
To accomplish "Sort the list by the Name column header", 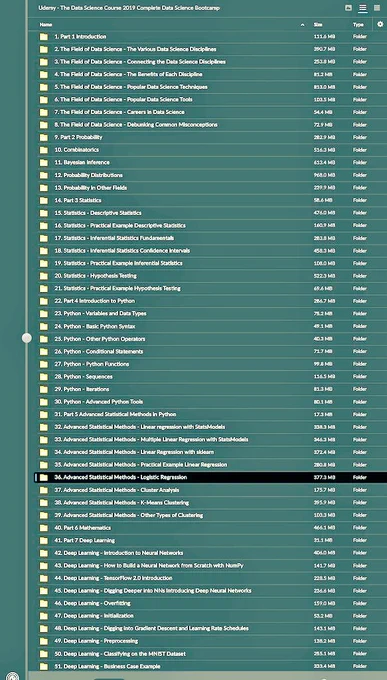I will (46, 25).
